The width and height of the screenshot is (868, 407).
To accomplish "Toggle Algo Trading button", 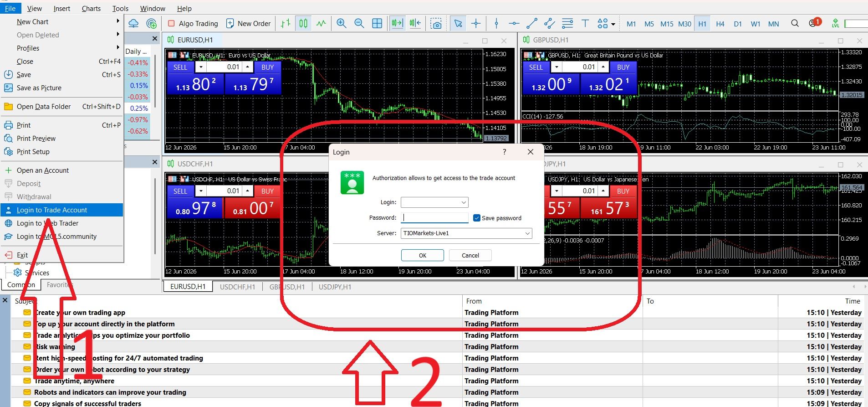I will point(193,23).
